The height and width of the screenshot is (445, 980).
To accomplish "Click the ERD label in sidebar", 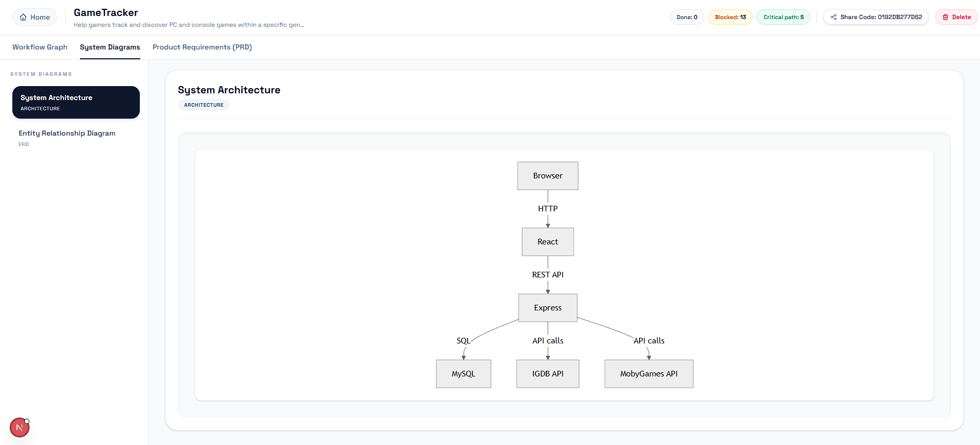I will click(x=24, y=144).
